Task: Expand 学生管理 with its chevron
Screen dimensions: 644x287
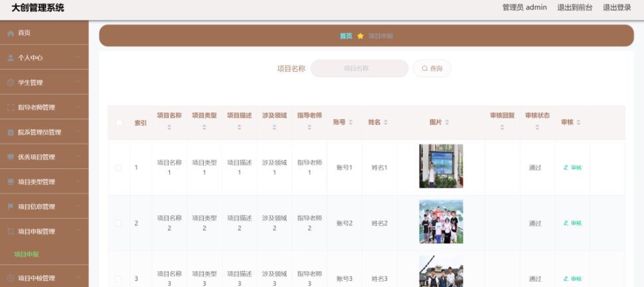Action: point(78,82)
